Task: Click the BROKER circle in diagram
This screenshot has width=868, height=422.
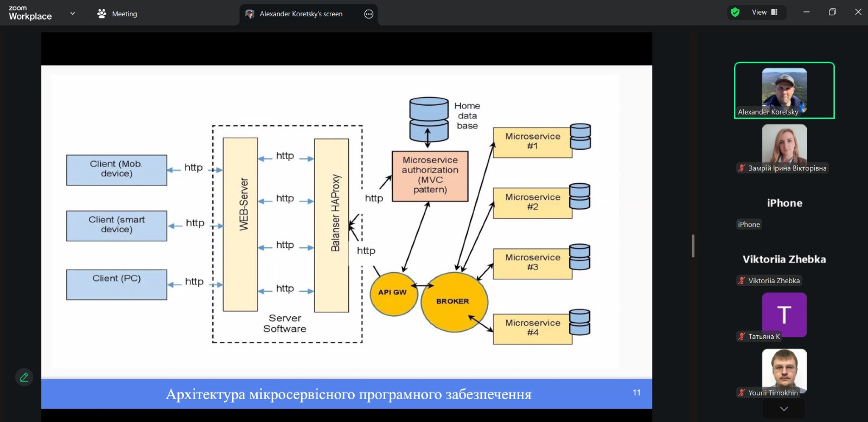Action: click(x=454, y=302)
